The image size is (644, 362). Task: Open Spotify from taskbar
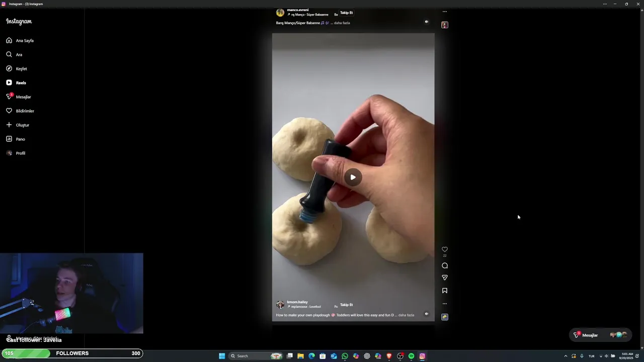[x=411, y=356]
